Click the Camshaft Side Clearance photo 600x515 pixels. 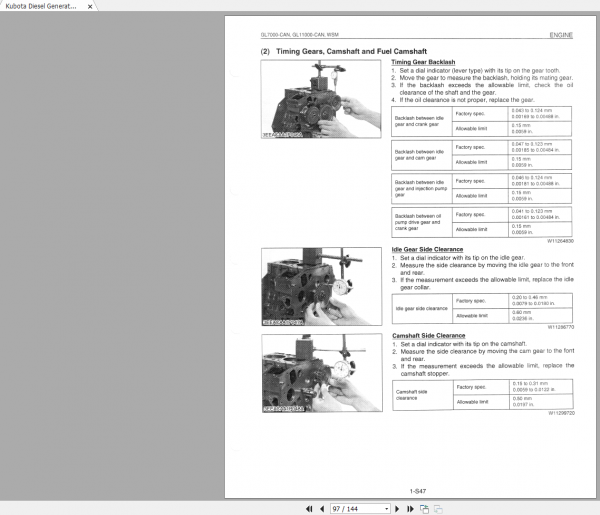coord(322,373)
